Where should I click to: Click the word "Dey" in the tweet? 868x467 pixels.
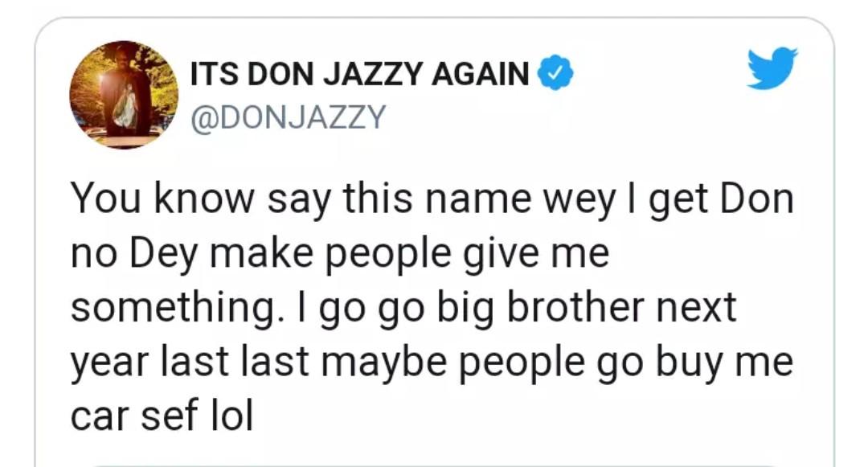163,255
